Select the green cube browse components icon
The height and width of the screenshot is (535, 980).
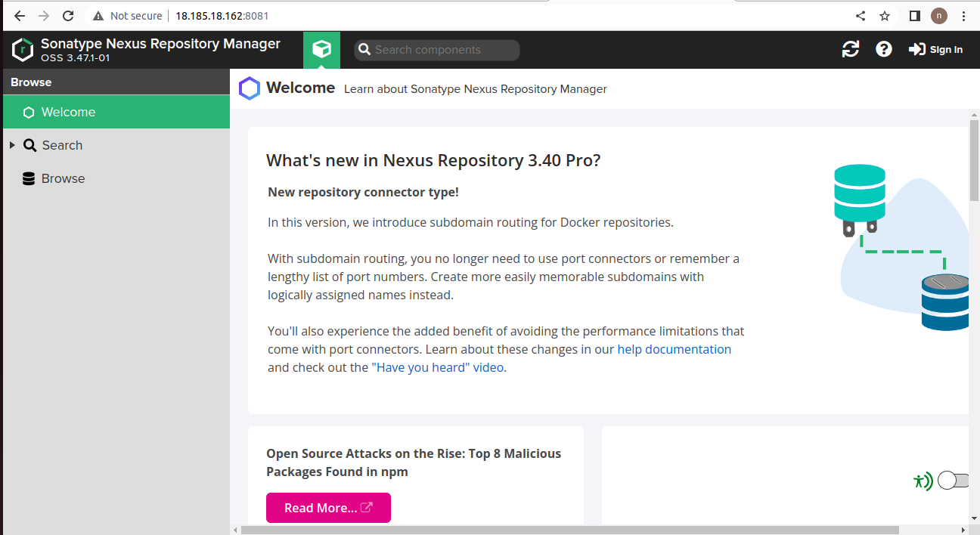pos(322,49)
